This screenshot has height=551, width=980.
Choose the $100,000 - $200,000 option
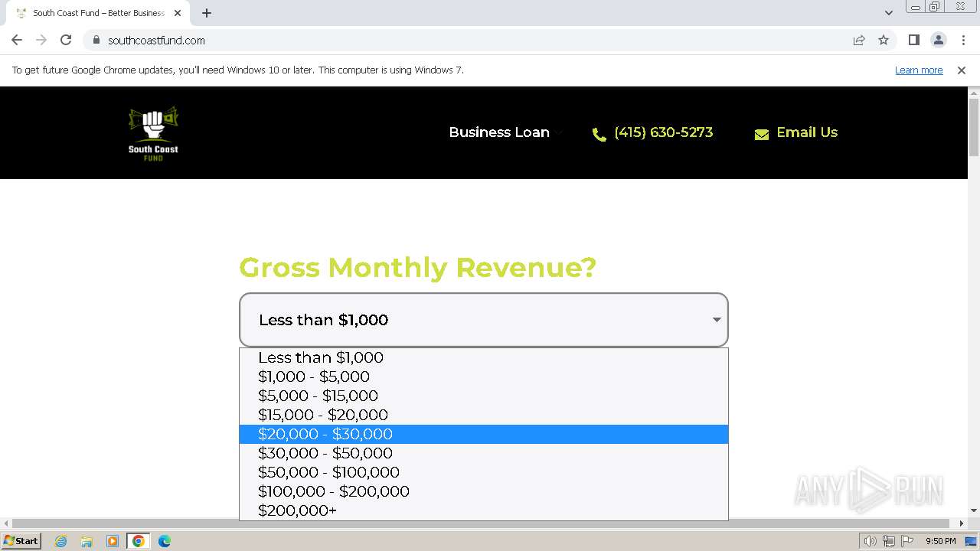click(484, 491)
